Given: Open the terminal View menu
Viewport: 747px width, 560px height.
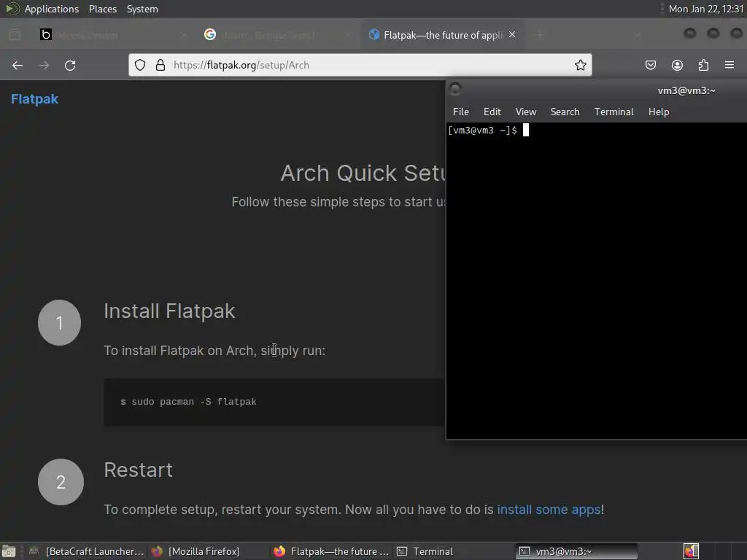Looking at the screenshot, I should [x=526, y=112].
